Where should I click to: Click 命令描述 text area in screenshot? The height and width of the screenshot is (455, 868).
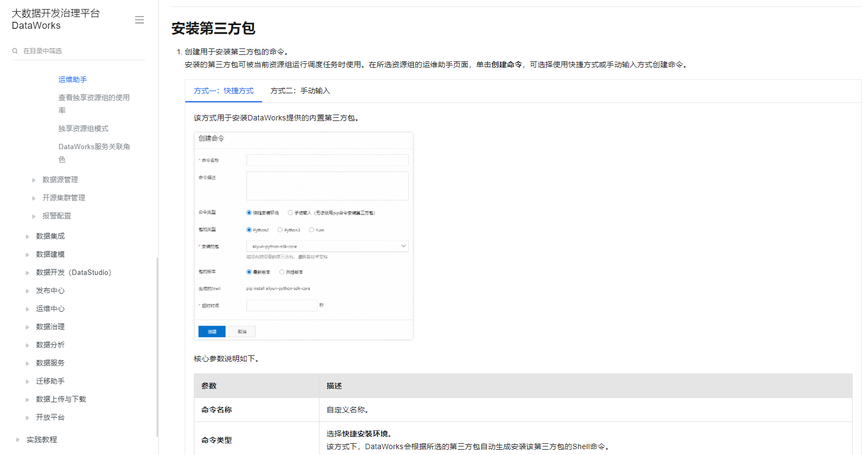point(327,186)
